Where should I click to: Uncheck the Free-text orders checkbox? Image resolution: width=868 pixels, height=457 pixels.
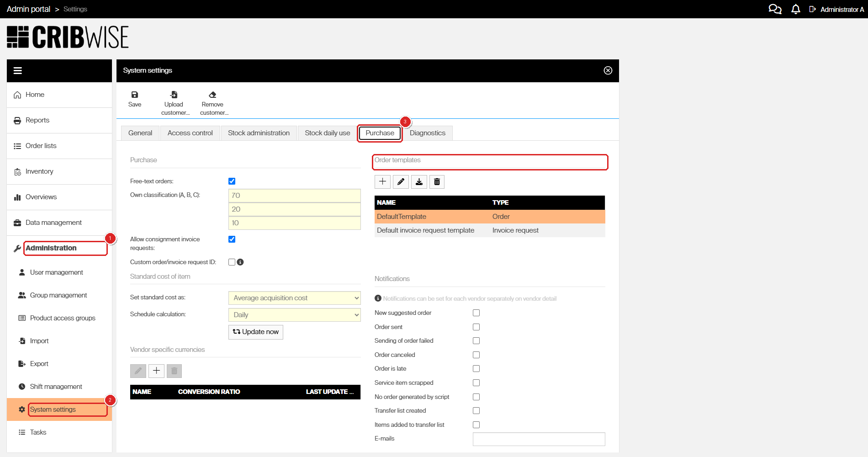232,181
